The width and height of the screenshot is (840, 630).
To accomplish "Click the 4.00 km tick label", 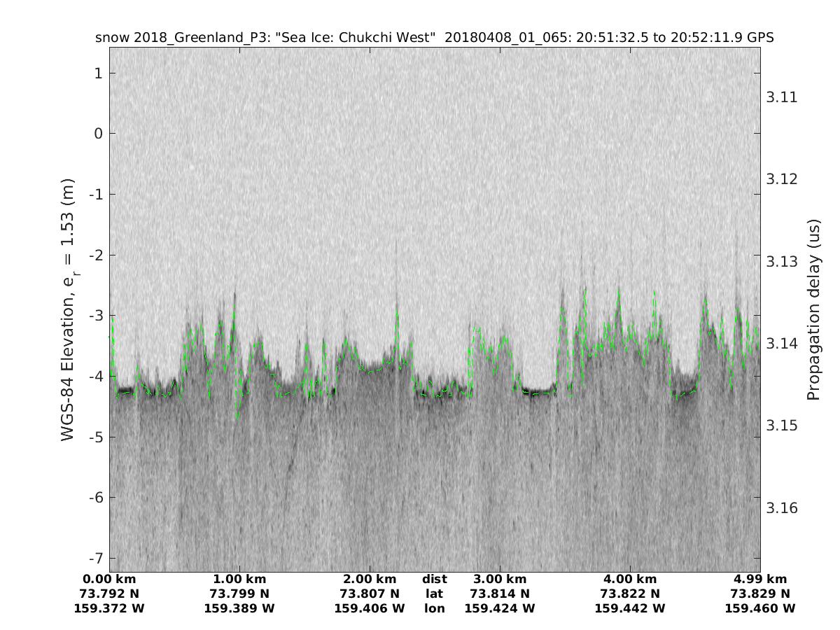I will pos(630,579).
